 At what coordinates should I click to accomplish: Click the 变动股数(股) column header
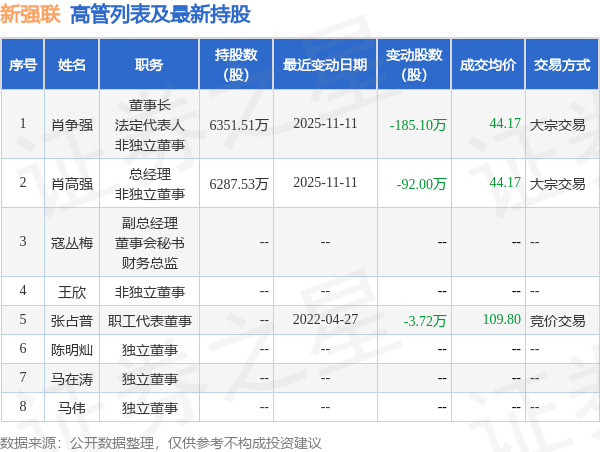tap(414, 64)
